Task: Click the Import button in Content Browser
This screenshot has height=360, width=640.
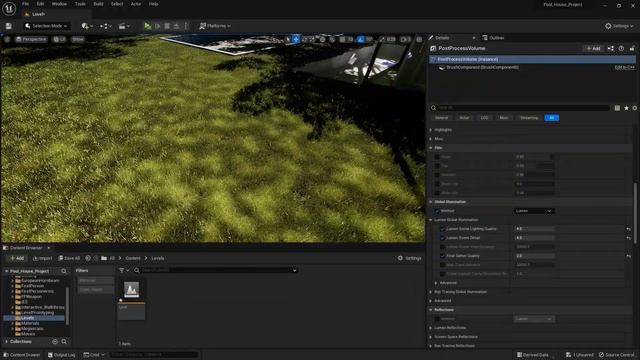Action: pyautogui.click(x=42, y=258)
